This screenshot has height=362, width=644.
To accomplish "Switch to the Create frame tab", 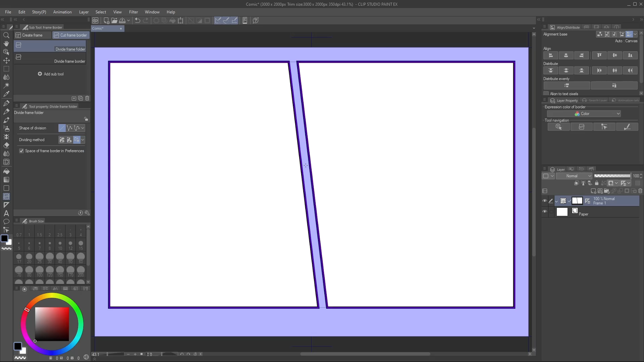I will click(x=33, y=35).
